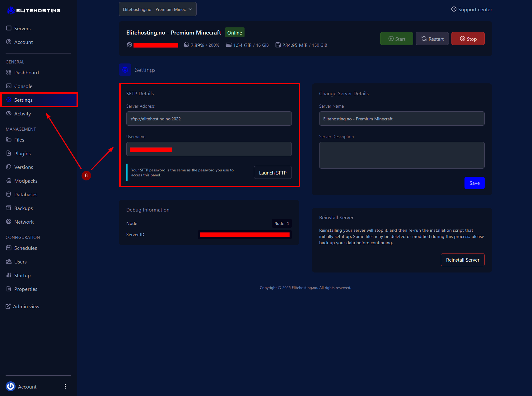The image size is (532, 396).
Task: Open Startup sliders icon
Action: click(9, 275)
